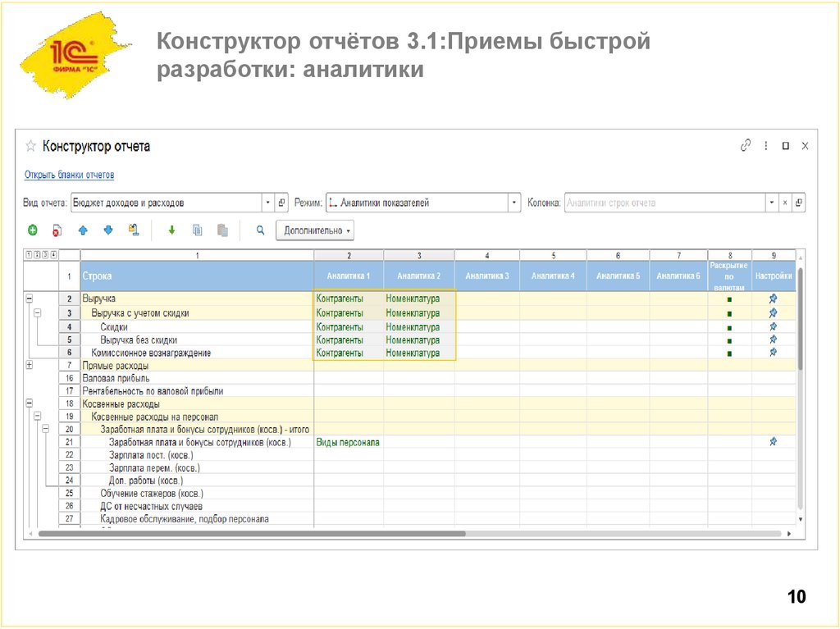Image resolution: width=840 pixels, height=629 pixels.
Task: Click the green import arrow on the toolbar
Action: [171, 230]
